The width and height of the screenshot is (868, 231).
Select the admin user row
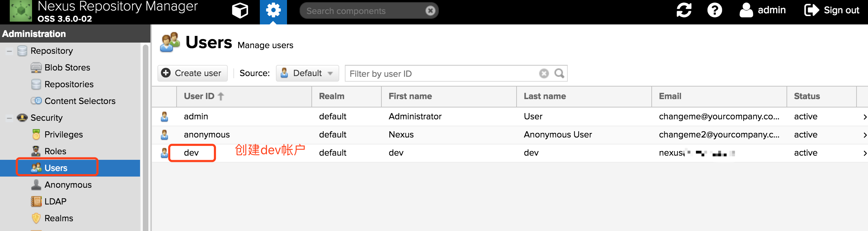510,117
